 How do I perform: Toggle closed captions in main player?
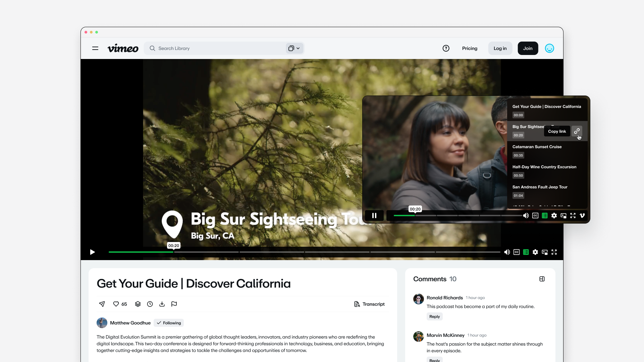[x=517, y=252]
